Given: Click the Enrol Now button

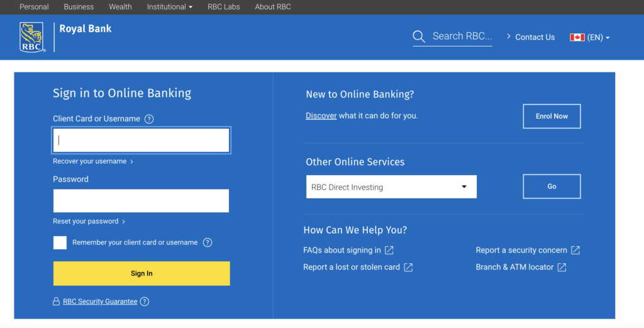Looking at the screenshot, I should [552, 116].
